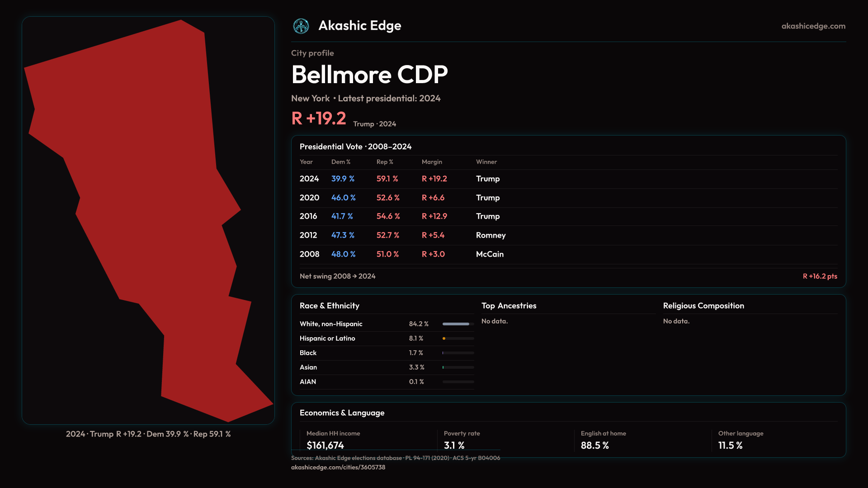Screen dimensions: 868x488
Task: Click the red Bellmore map shape
Action: [149, 203]
